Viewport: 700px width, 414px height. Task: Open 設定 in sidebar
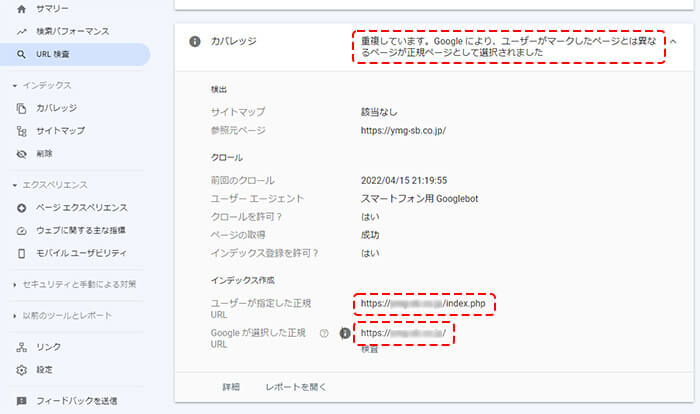(x=44, y=370)
